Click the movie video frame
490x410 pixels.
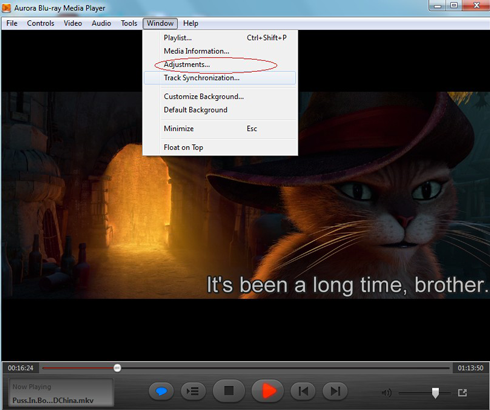pos(245,195)
